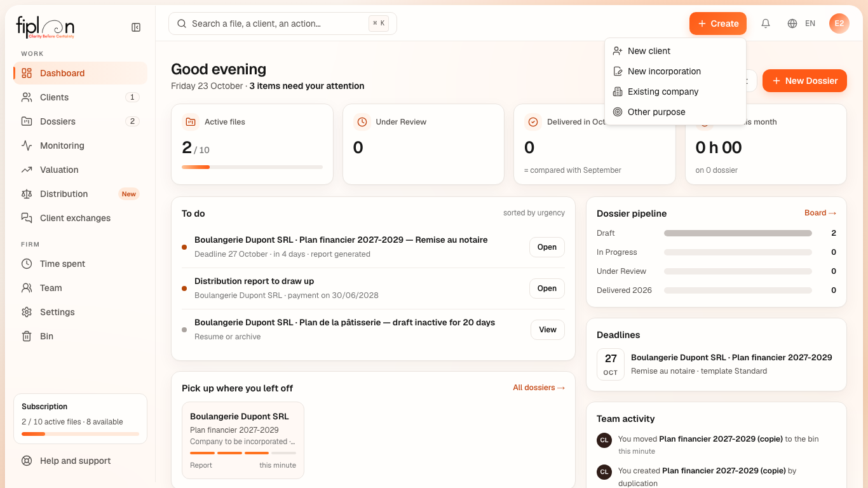Click the New Dossier button
This screenshot has height=488, width=868.
804,81
